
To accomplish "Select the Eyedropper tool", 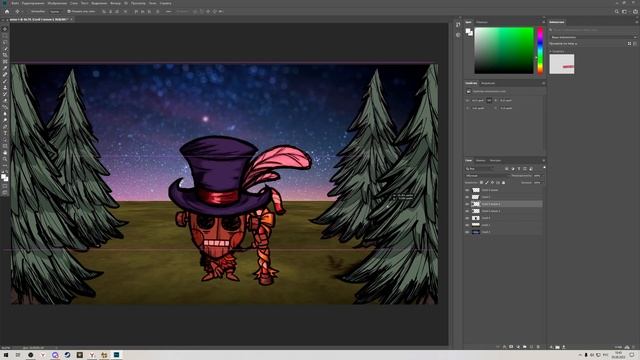I will coord(5,68).
